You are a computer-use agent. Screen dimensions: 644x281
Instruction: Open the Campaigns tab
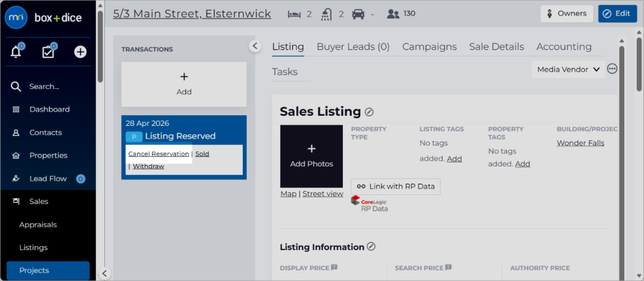pos(429,47)
